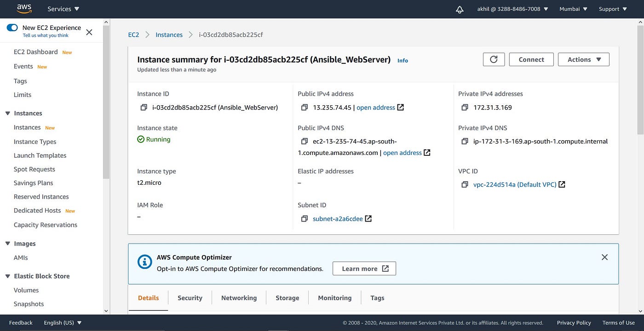Collapse the Elastic Block Store section
Image resolution: width=644 pixels, height=331 pixels.
pos(7,276)
